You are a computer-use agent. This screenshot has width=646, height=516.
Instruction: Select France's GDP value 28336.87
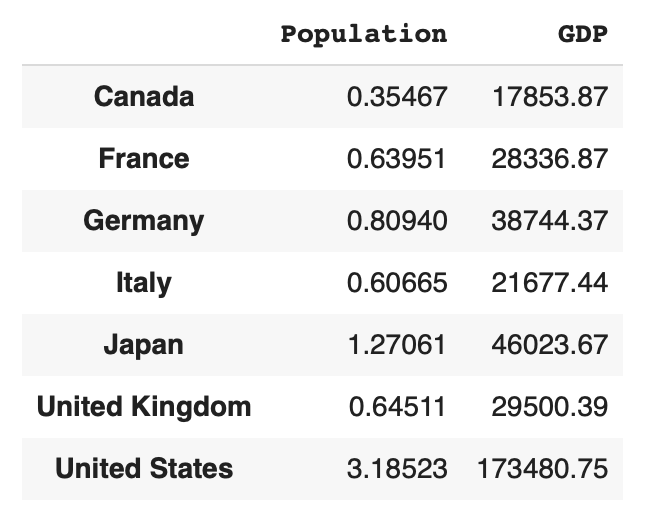[x=549, y=159]
